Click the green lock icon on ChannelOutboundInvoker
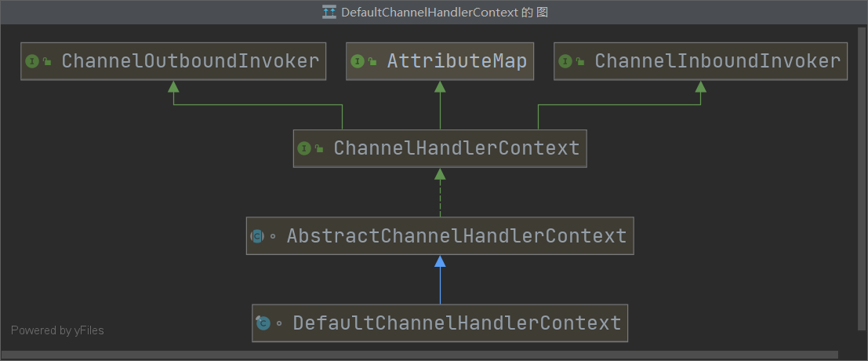 pyautogui.click(x=47, y=61)
